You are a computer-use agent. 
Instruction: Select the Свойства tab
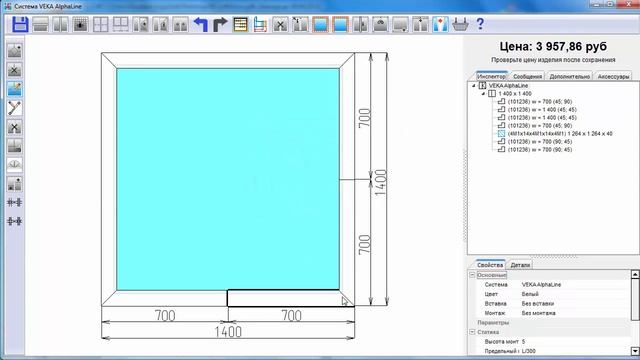(490, 264)
